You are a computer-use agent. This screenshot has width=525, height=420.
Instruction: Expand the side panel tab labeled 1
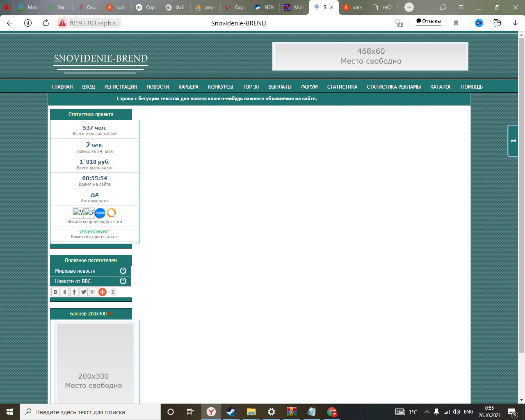(513, 141)
